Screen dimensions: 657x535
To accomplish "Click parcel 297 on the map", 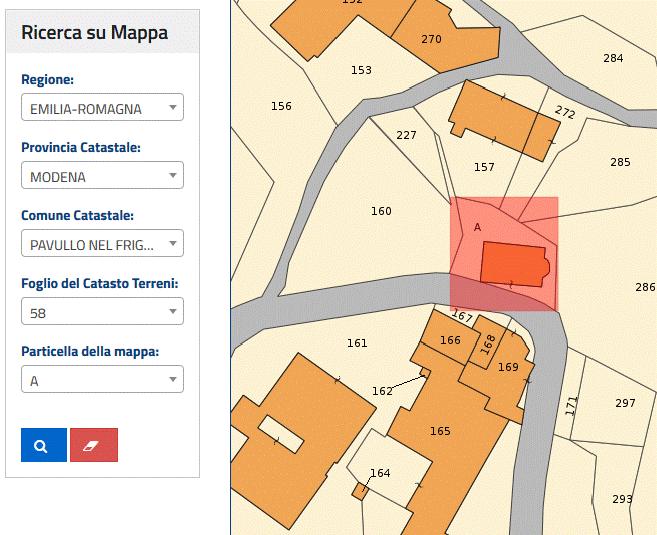I will pos(625,403).
